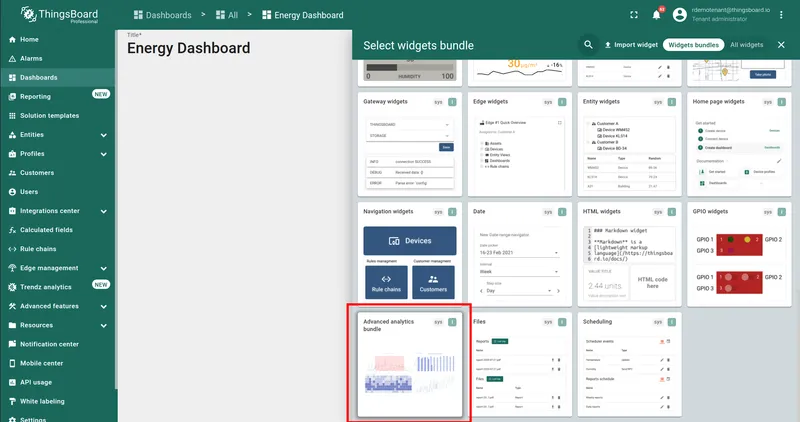Open Solution templates in the sidebar
Viewport: 800px width, 422px height.
coord(58,116)
